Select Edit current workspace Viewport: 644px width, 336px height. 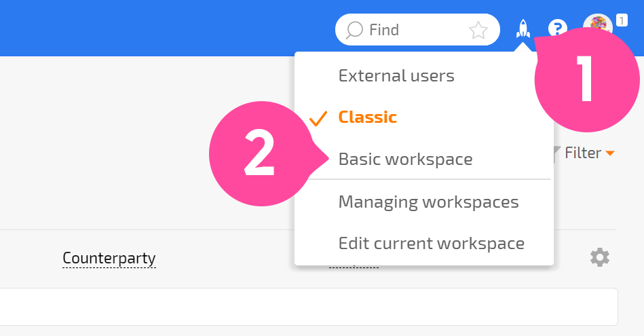(431, 244)
